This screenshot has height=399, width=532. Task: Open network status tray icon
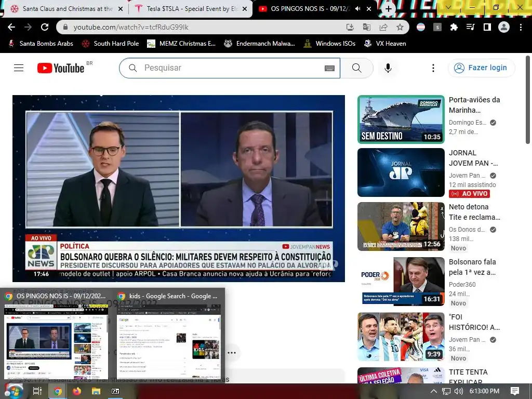(x=446, y=392)
